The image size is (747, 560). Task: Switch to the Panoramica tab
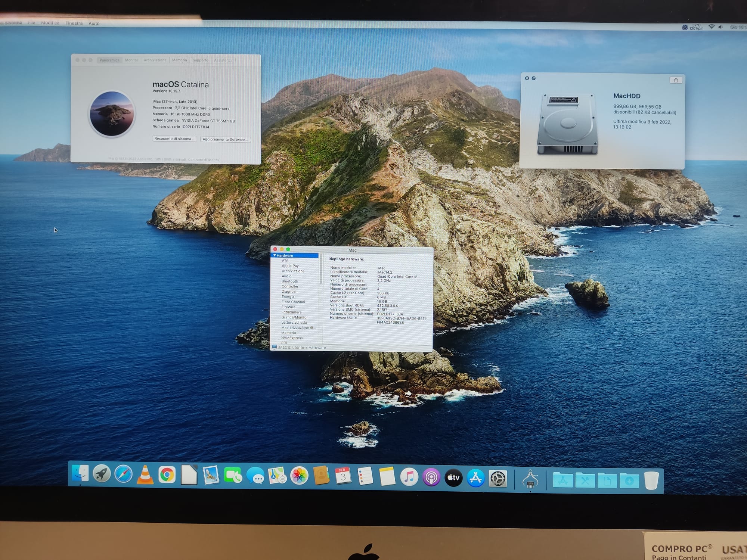[109, 60]
